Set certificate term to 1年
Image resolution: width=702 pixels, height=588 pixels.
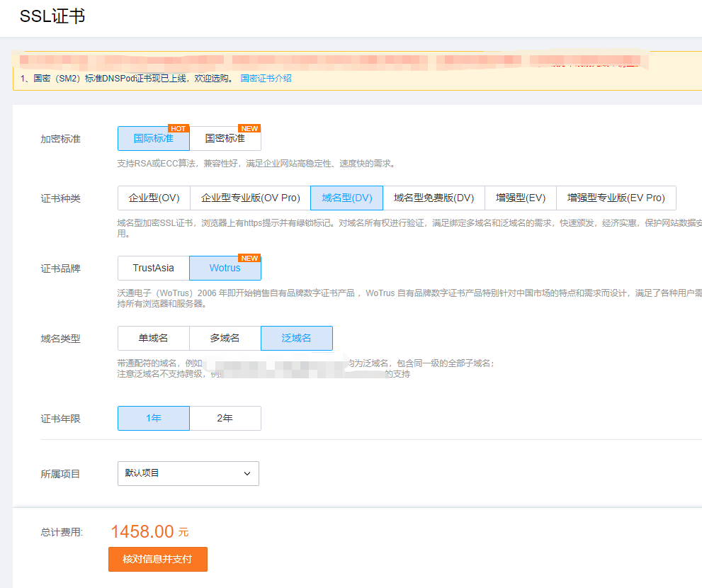point(153,418)
